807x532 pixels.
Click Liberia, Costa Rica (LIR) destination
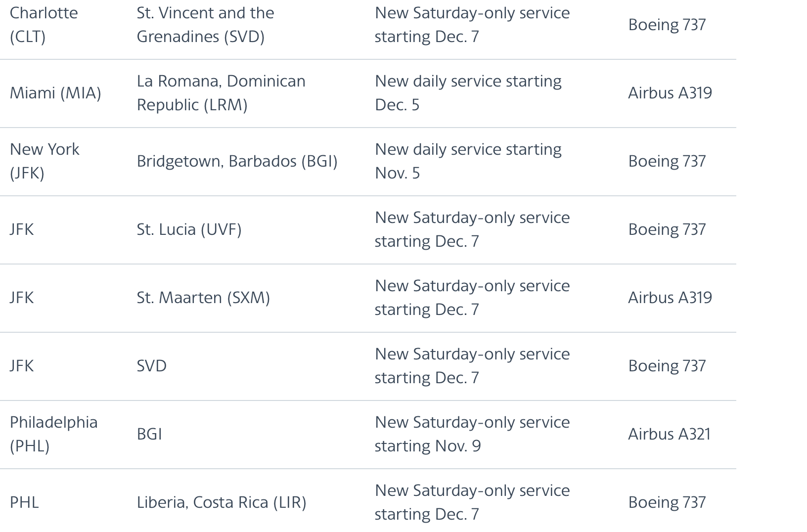point(222,502)
